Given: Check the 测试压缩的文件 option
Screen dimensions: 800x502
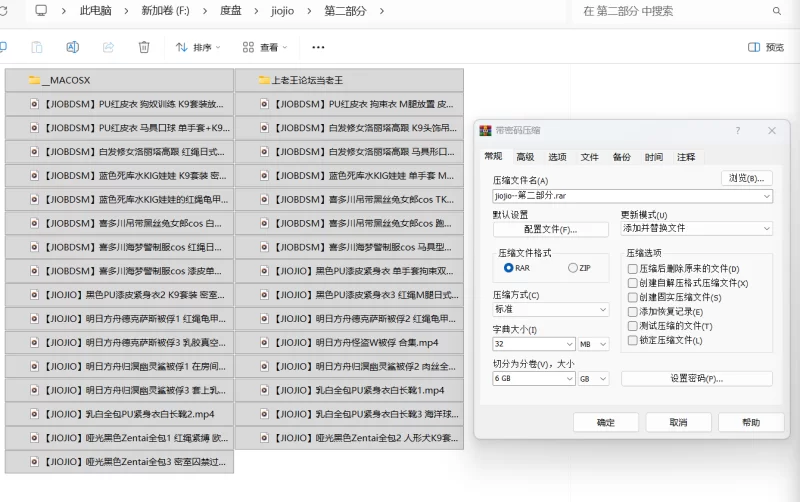Looking at the screenshot, I should click(x=632, y=326).
